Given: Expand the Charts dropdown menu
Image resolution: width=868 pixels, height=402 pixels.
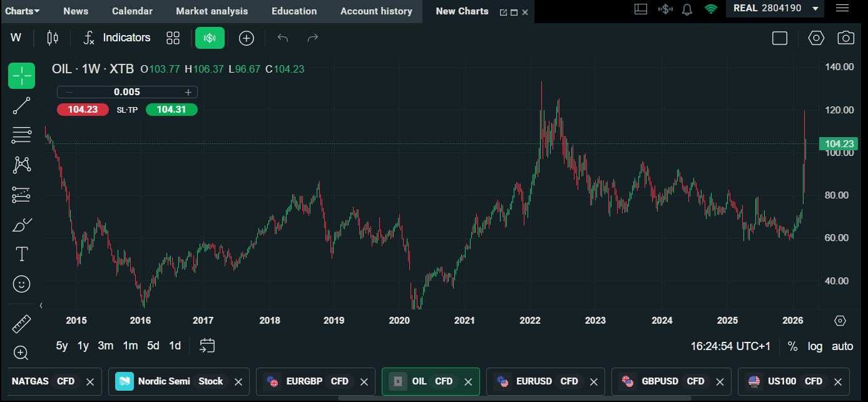Looking at the screenshot, I should 23,11.
